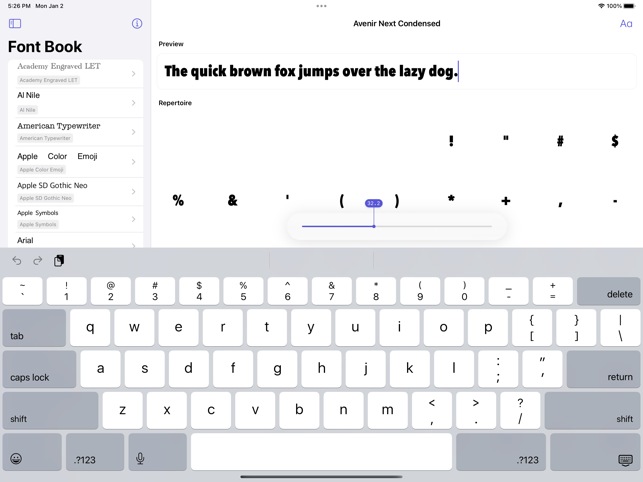Select the ampersand glyph

coord(233,200)
